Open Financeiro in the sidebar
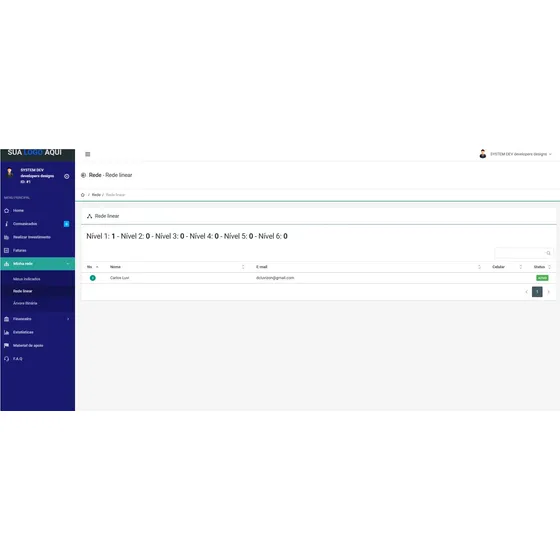 22,319
